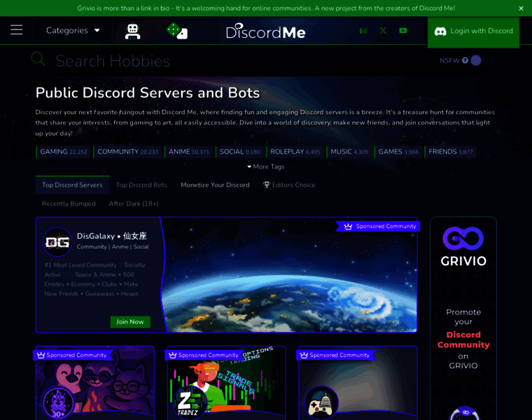Screen dimensions: 532x420
Task: Select the ROLEPLAY tag
Action: point(295,152)
